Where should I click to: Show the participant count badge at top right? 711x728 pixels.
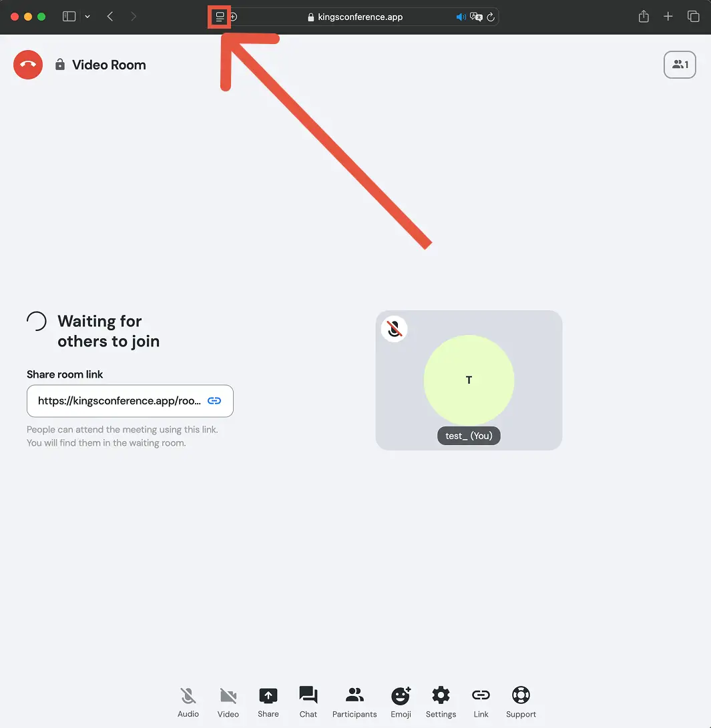point(680,65)
